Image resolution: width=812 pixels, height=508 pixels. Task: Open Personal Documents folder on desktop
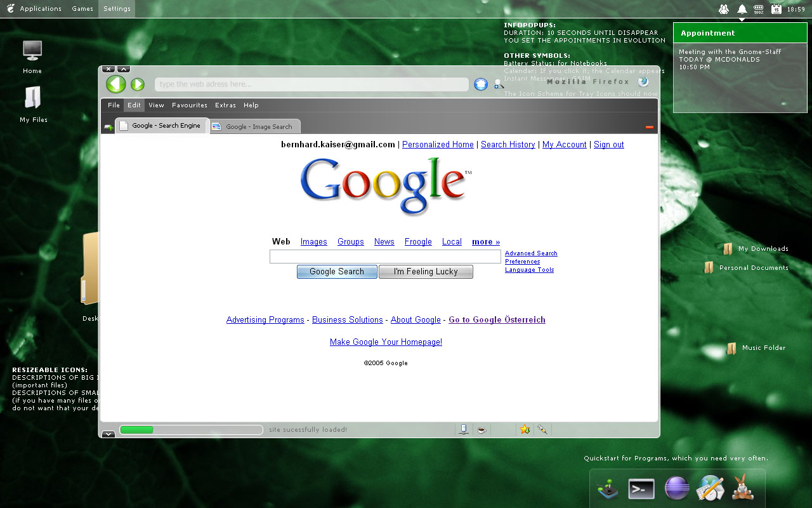point(746,268)
